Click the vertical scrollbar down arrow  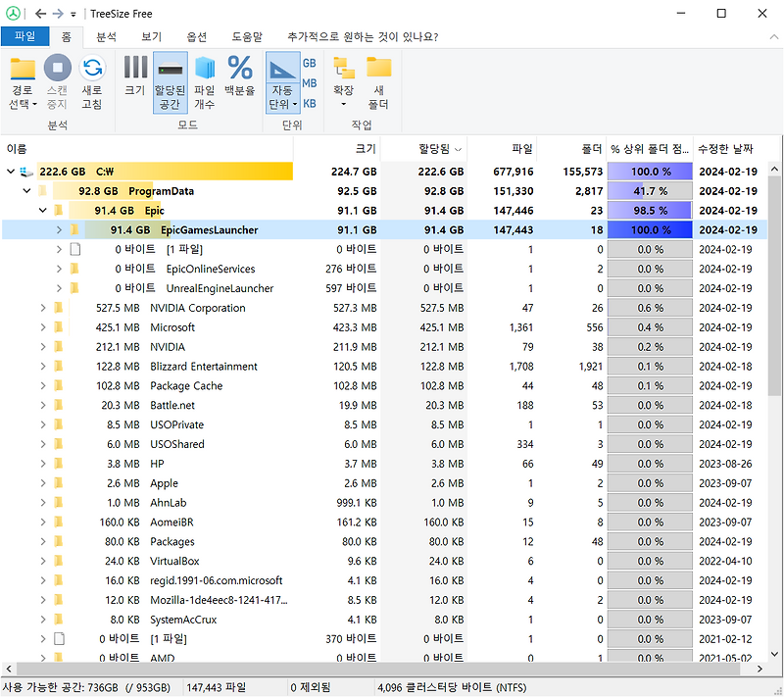coord(774,654)
